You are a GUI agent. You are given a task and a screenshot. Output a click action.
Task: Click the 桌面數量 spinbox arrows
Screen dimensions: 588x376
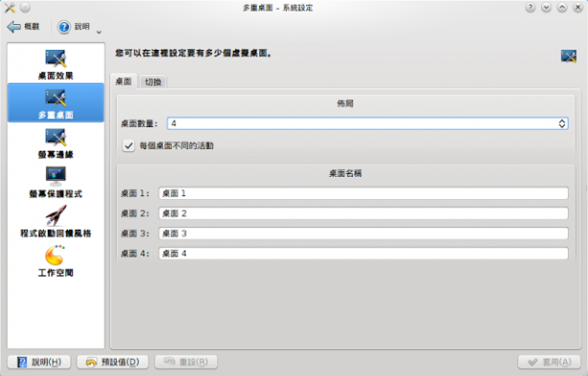562,123
